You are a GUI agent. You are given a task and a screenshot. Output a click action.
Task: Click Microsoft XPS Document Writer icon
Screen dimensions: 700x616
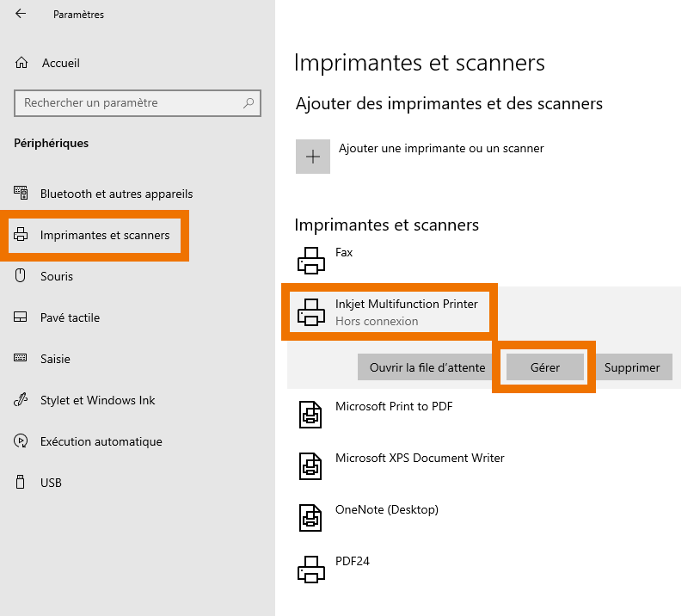point(310,465)
